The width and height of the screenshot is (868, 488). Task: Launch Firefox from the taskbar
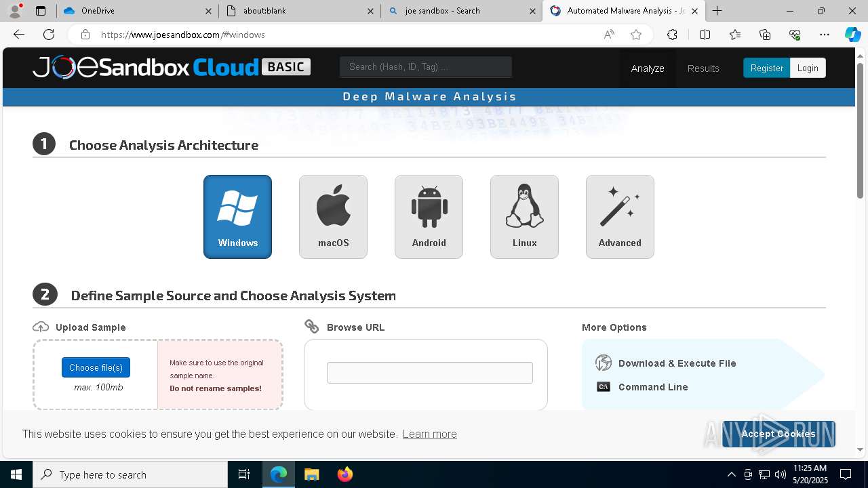[x=344, y=474]
